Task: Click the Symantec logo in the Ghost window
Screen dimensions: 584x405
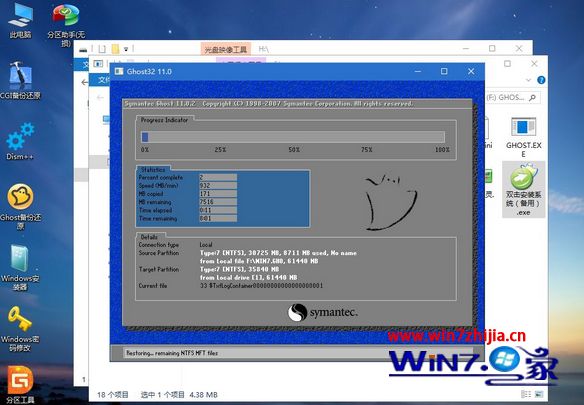Action: click(323, 312)
